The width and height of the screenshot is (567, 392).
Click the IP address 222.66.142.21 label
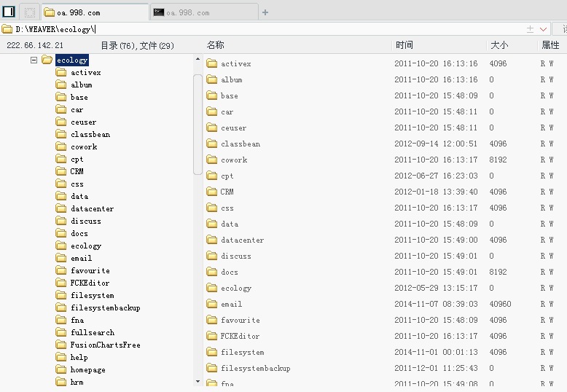[x=35, y=45]
